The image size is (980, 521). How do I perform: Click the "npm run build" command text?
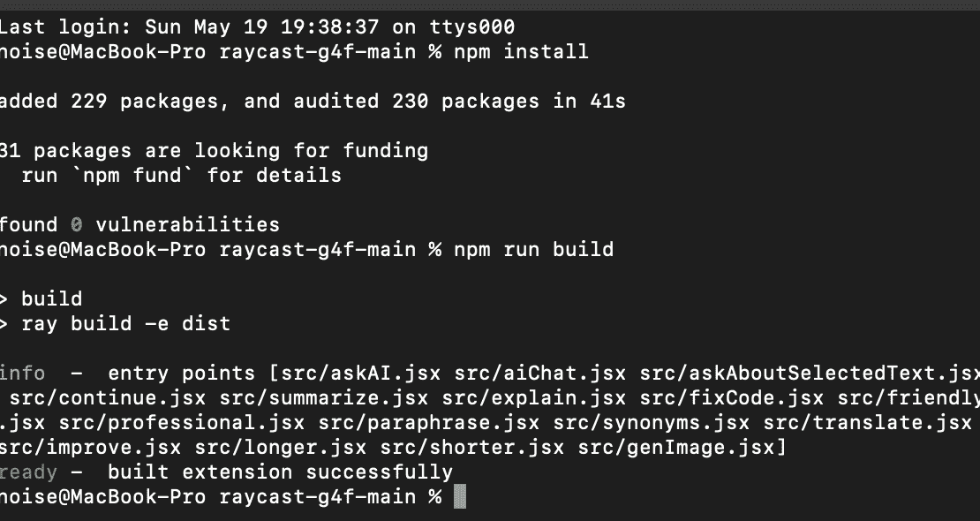pos(533,250)
